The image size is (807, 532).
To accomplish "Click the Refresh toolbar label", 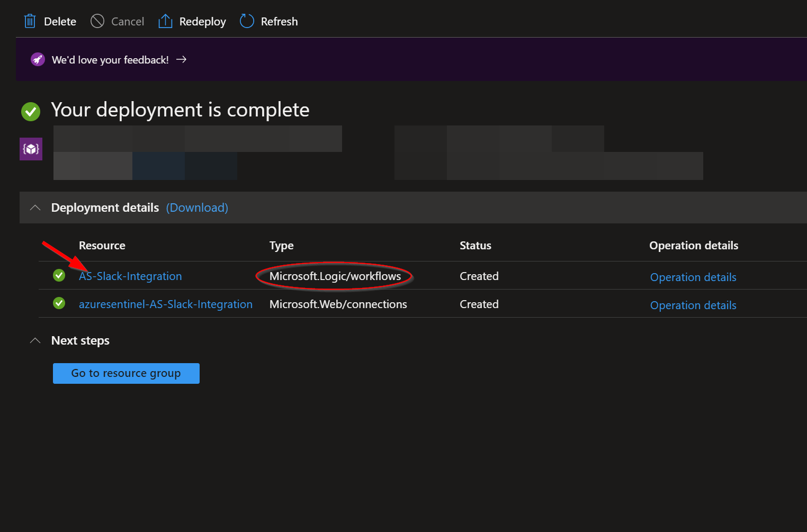I will 279,22.
